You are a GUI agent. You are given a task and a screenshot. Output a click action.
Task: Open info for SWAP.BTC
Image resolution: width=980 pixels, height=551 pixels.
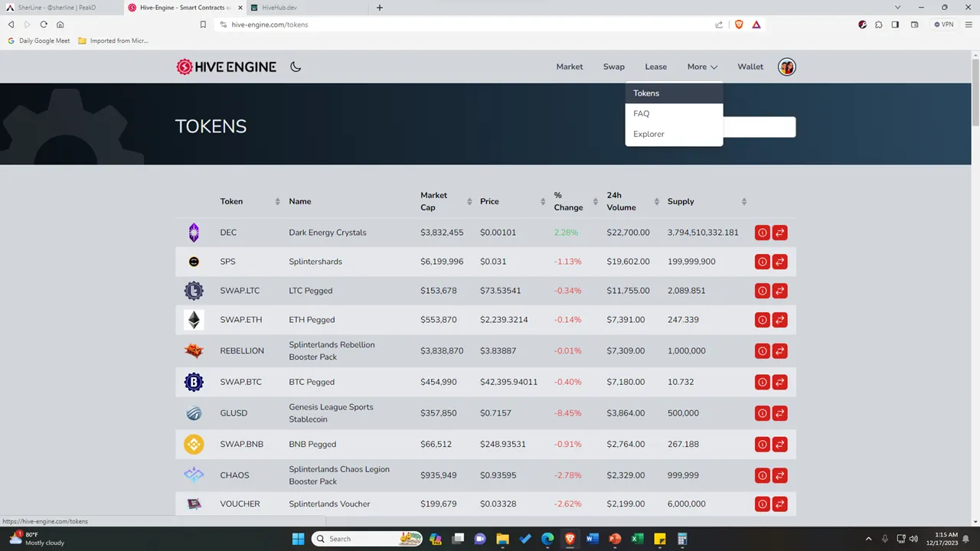[x=762, y=382]
